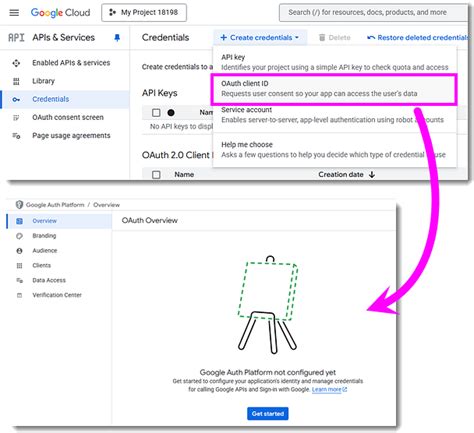Open OAuth consent screen in sidebar
474x433 pixels.
click(x=68, y=117)
